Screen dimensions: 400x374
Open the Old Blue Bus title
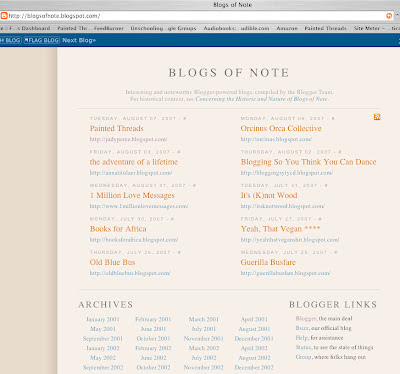point(112,262)
